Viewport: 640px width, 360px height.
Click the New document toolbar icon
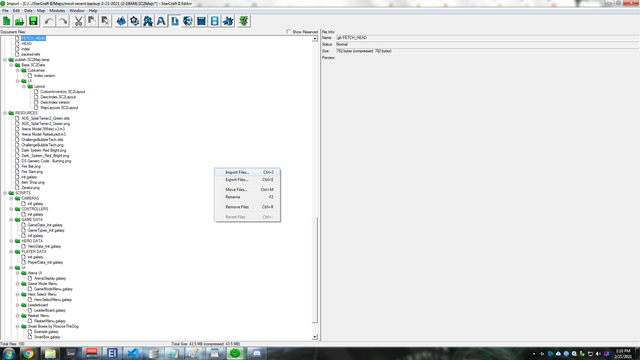7,21
